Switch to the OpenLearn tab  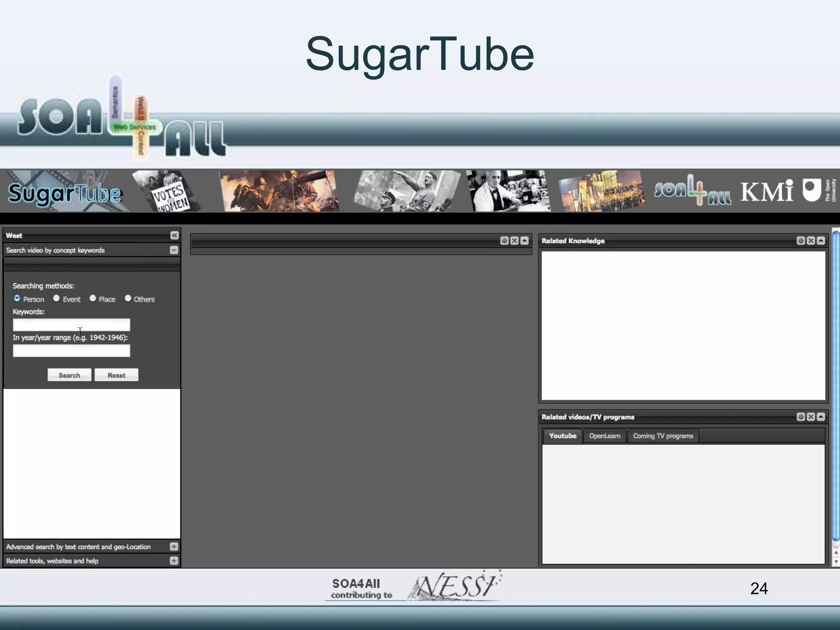(605, 436)
